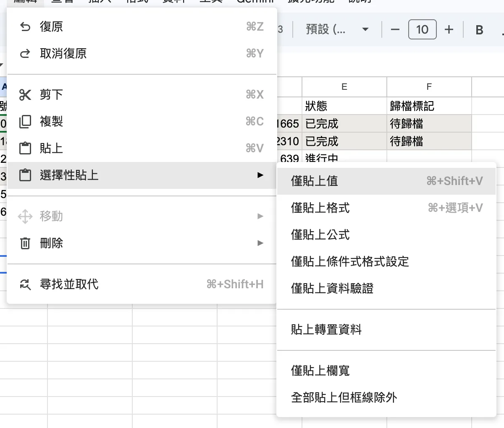Choose 僅貼上資料驗證 option

click(x=386, y=289)
